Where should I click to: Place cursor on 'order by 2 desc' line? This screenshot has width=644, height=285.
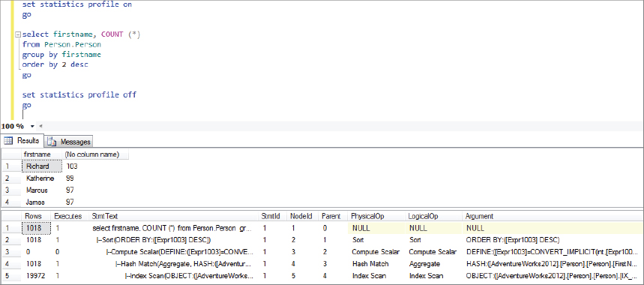pos(55,64)
